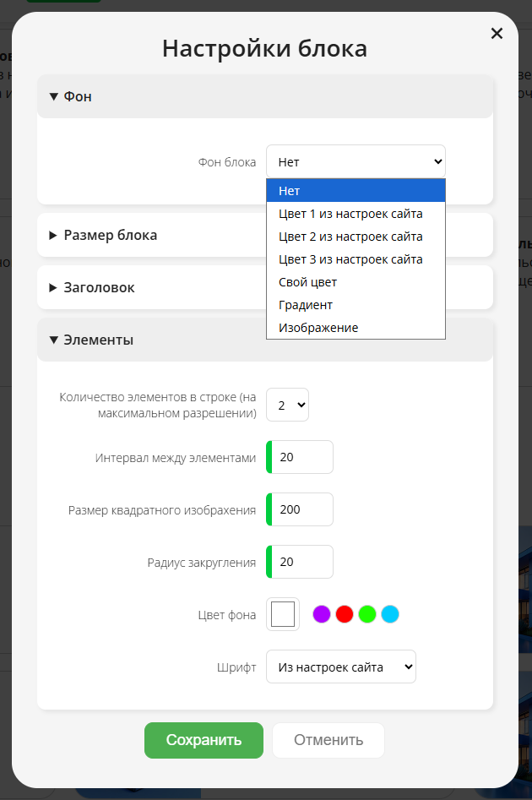Screen dimensions: 532x800
Task: Choose Цвет 1 из настроек сайта option
Action: click(356, 214)
